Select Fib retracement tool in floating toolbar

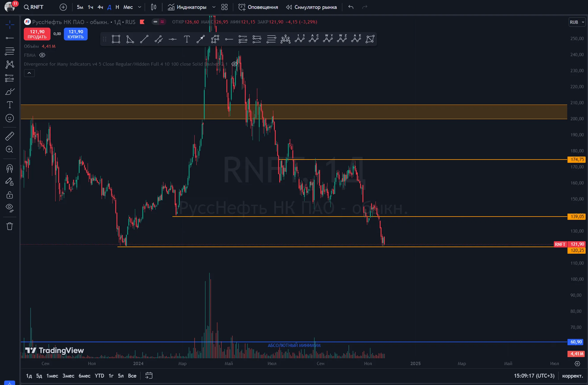pyautogui.click(x=271, y=39)
